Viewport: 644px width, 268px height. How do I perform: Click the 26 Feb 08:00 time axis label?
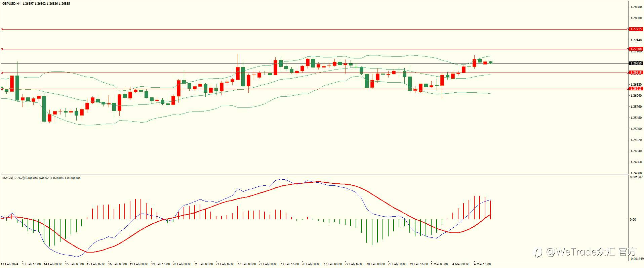(x=311, y=264)
